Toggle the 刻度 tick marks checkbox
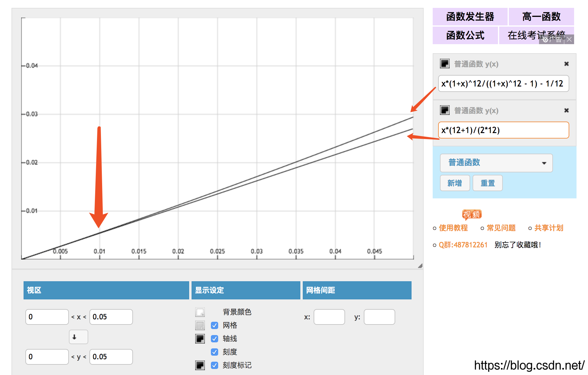 215,352
